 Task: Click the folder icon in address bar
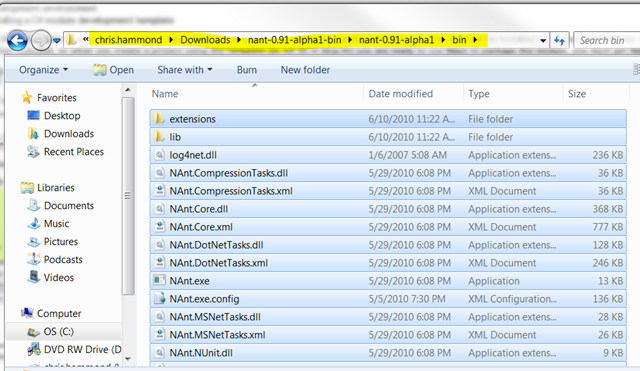(x=71, y=40)
